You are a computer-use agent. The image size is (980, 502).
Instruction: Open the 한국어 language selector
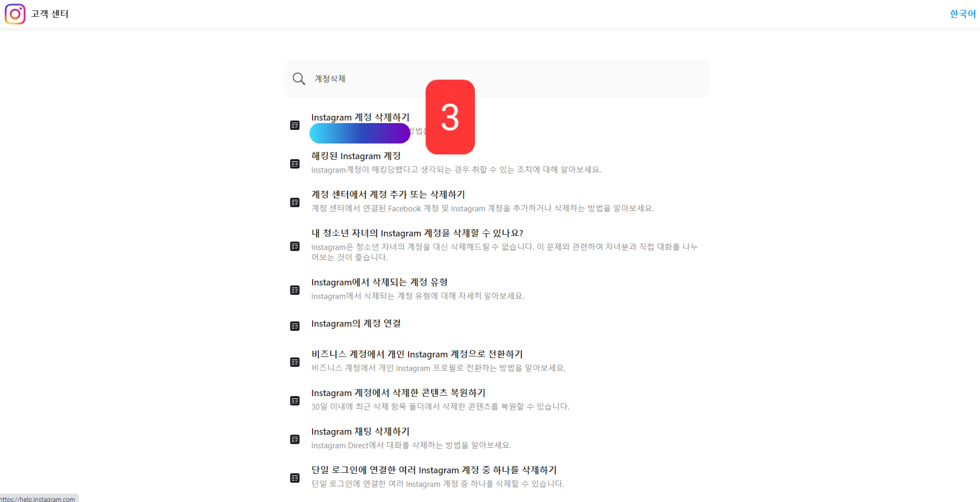pos(963,14)
